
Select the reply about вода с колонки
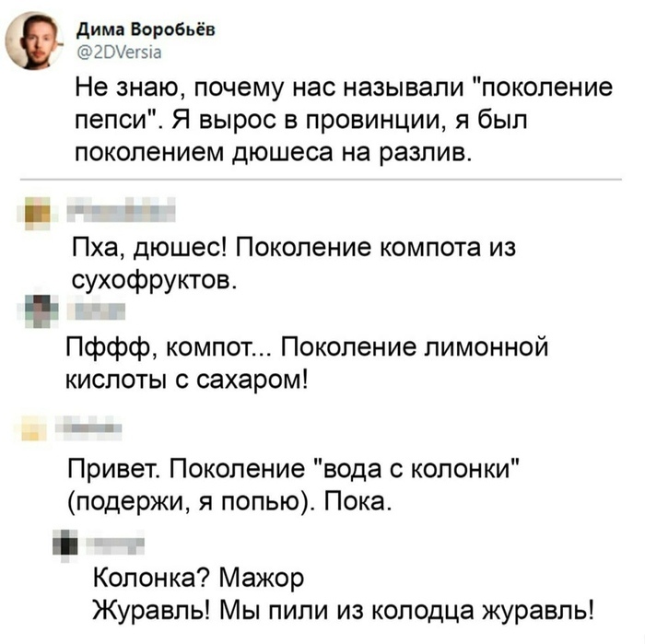click(x=294, y=485)
